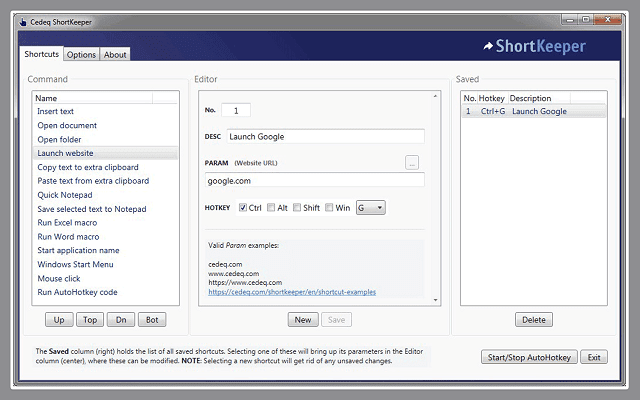Image resolution: width=640 pixels, height=400 pixels.
Task: Switch to the Options tab
Action: pos(82,55)
